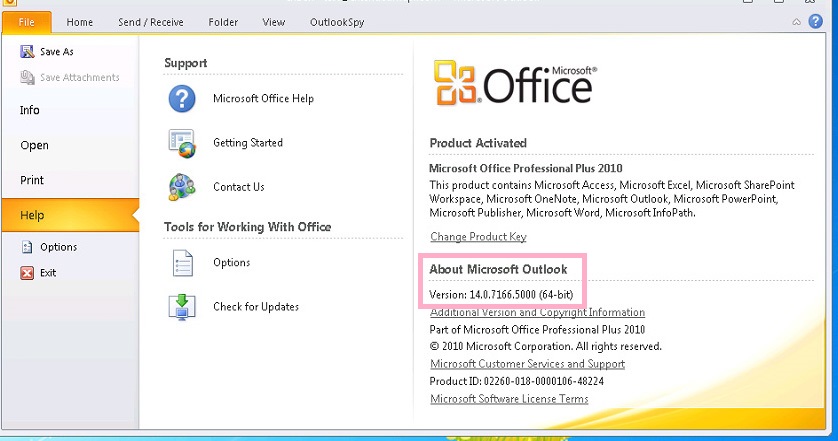The image size is (838, 441).
Task: Open the File backstage tab
Action: [27, 22]
